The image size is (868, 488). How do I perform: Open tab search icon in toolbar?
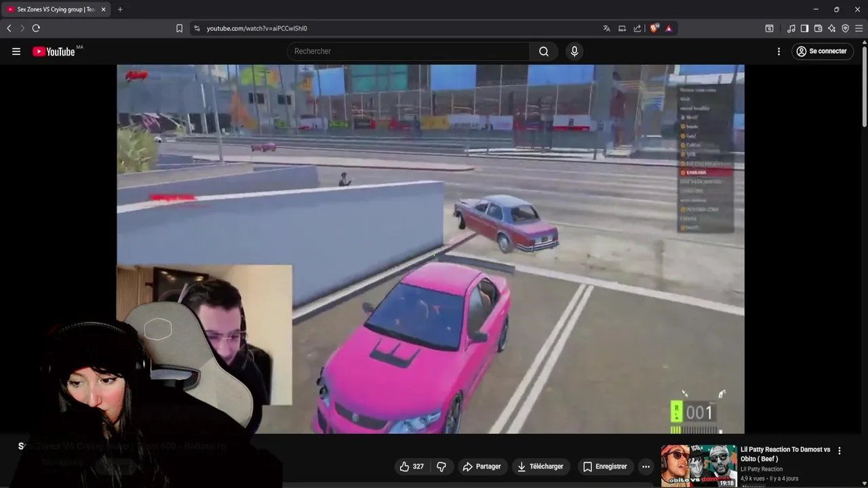pos(769,28)
